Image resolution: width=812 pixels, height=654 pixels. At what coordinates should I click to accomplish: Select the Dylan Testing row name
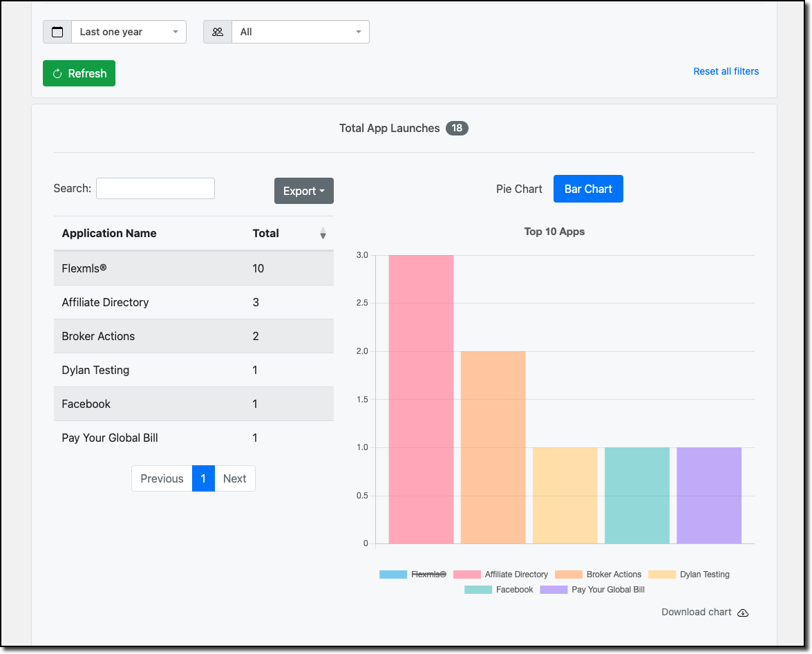pyautogui.click(x=96, y=370)
